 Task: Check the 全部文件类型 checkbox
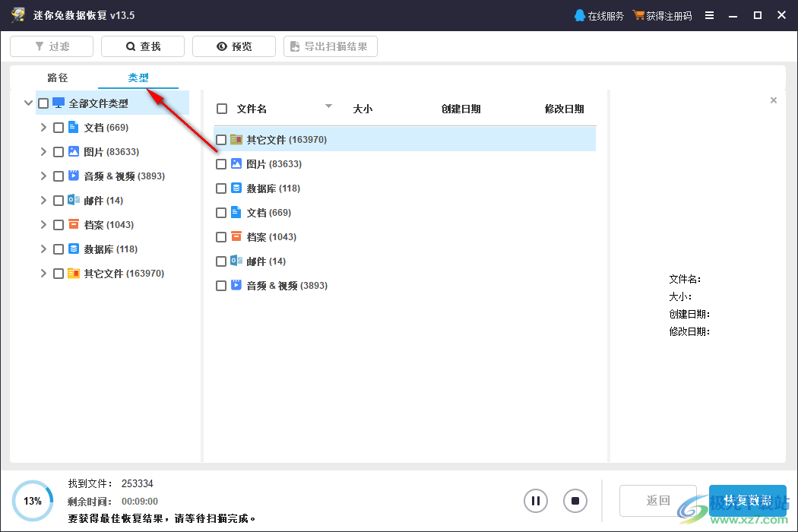(x=43, y=103)
